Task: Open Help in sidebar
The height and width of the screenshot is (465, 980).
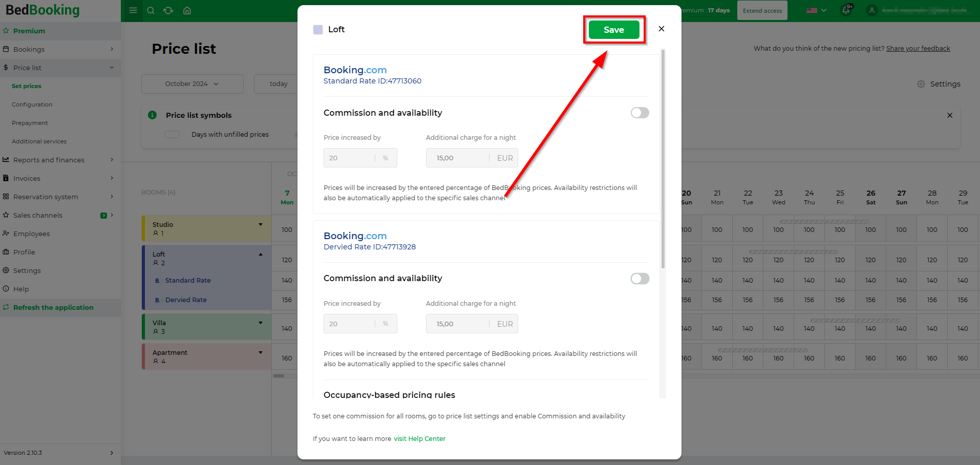Action: point(60,289)
